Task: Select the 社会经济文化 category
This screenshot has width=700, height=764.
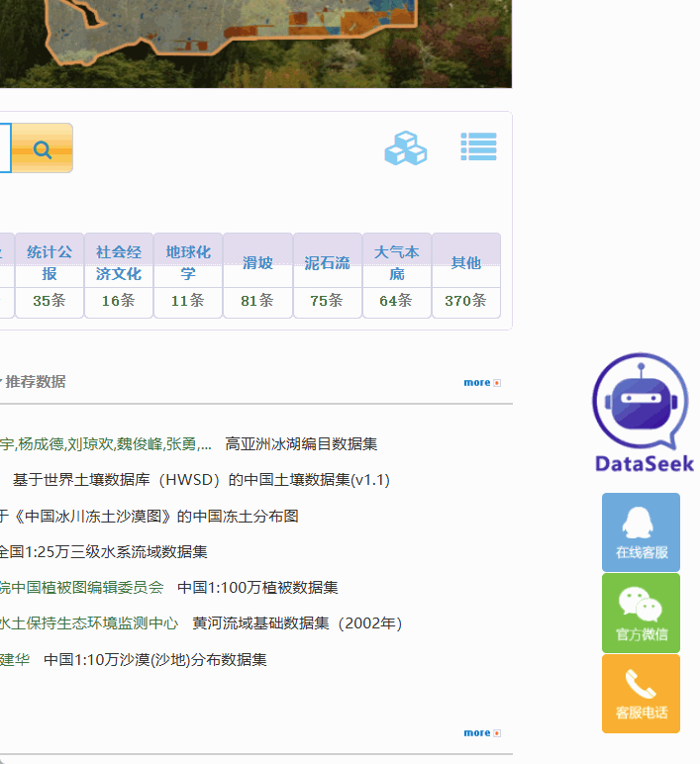Action: (119, 262)
